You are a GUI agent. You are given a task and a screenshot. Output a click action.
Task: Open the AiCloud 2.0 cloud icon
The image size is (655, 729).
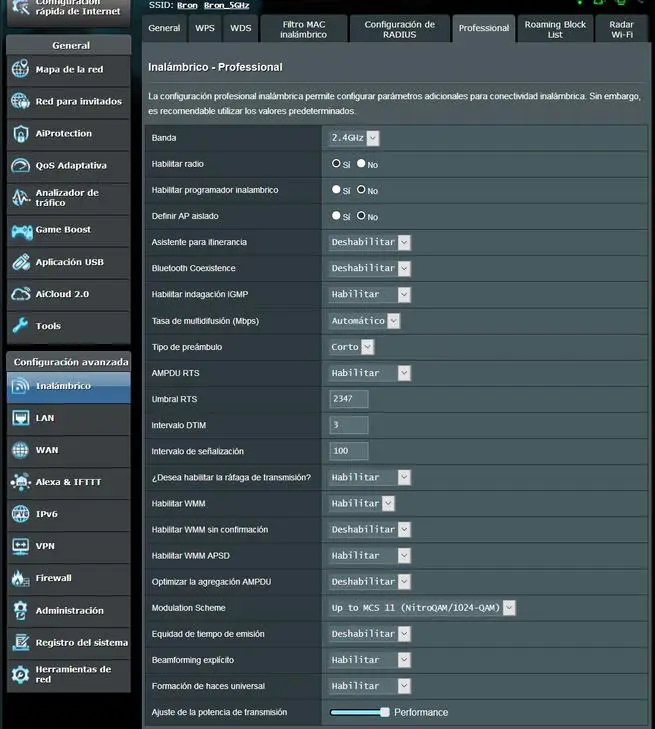[21, 294]
